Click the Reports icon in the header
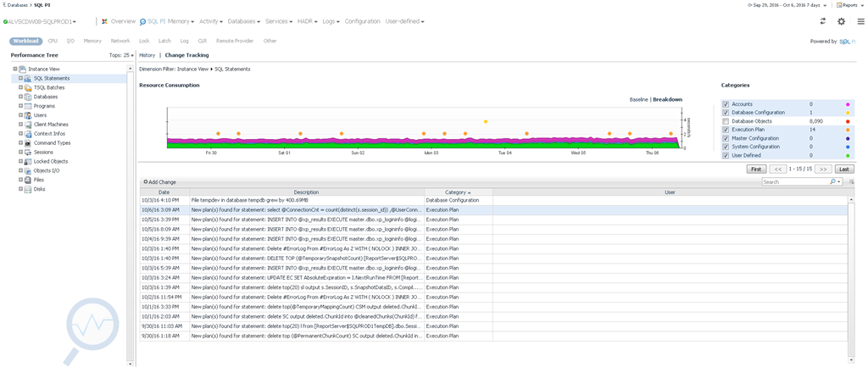 [x=839, y=5]
